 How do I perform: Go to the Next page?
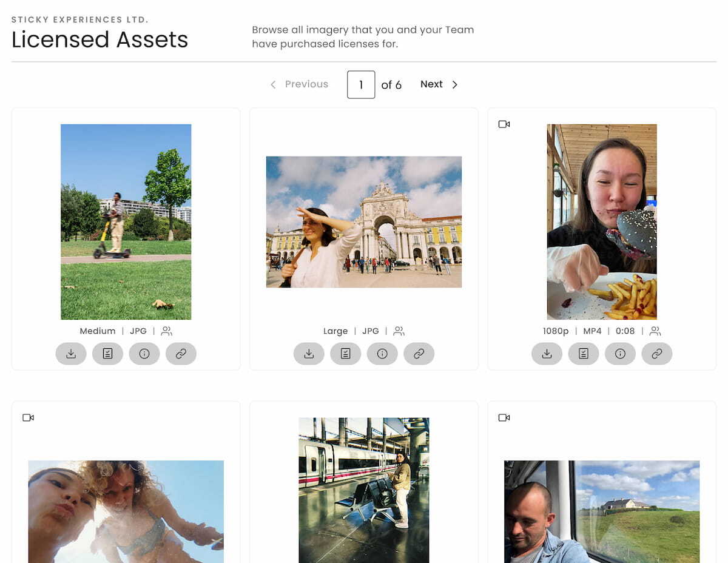tap(439, 84)
